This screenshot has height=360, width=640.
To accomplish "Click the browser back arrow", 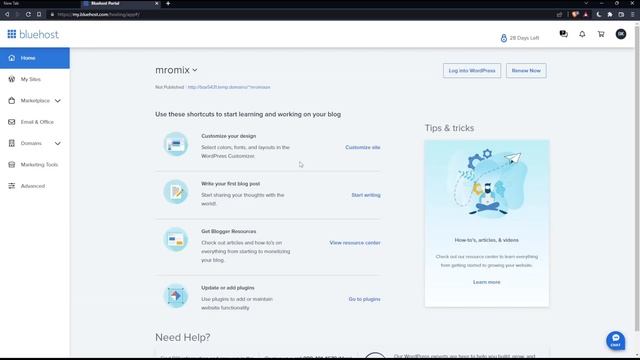I will tap(7, 14).
